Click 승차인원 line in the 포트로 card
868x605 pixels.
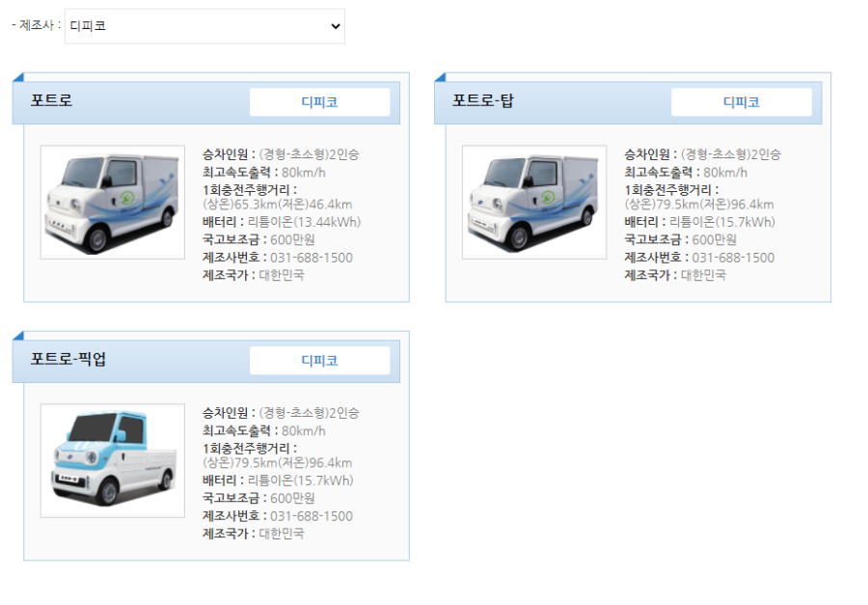(281, 154)
